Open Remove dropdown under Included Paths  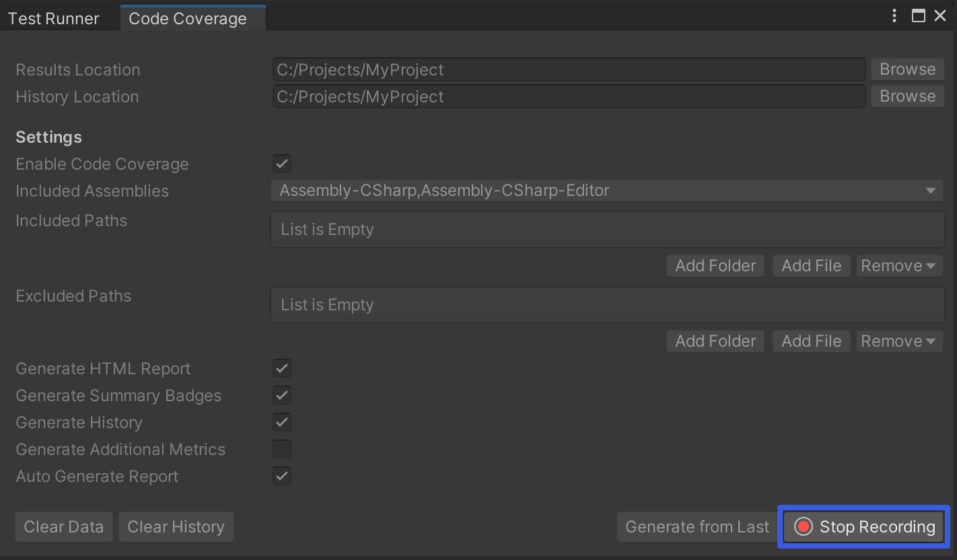(x=898, y=266)
